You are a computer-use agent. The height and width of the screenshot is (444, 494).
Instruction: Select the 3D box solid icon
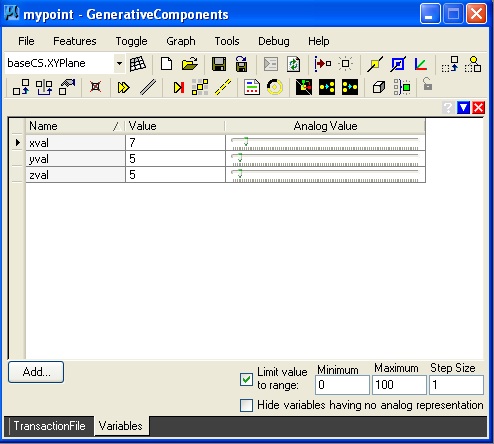coord(379,88)
